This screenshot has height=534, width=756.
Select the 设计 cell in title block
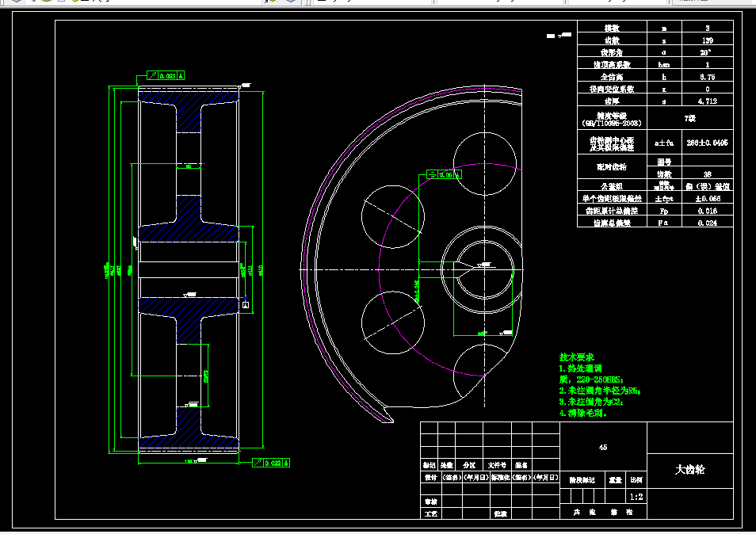pos(430,477)
